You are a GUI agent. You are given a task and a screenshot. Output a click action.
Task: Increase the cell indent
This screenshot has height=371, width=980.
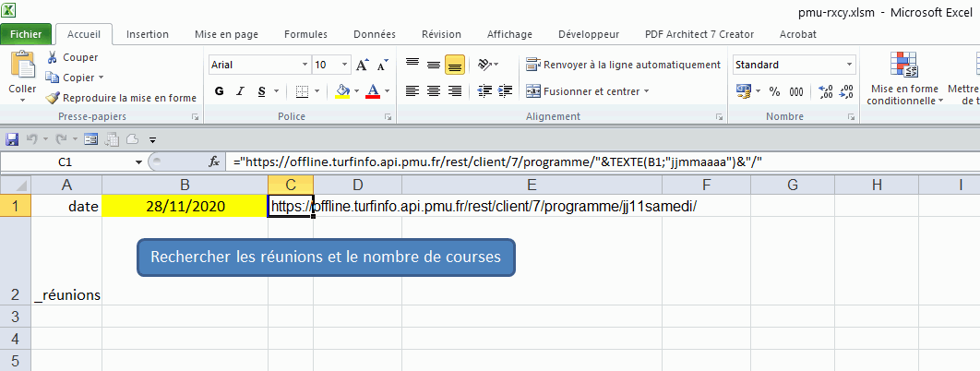coord(506,91)
